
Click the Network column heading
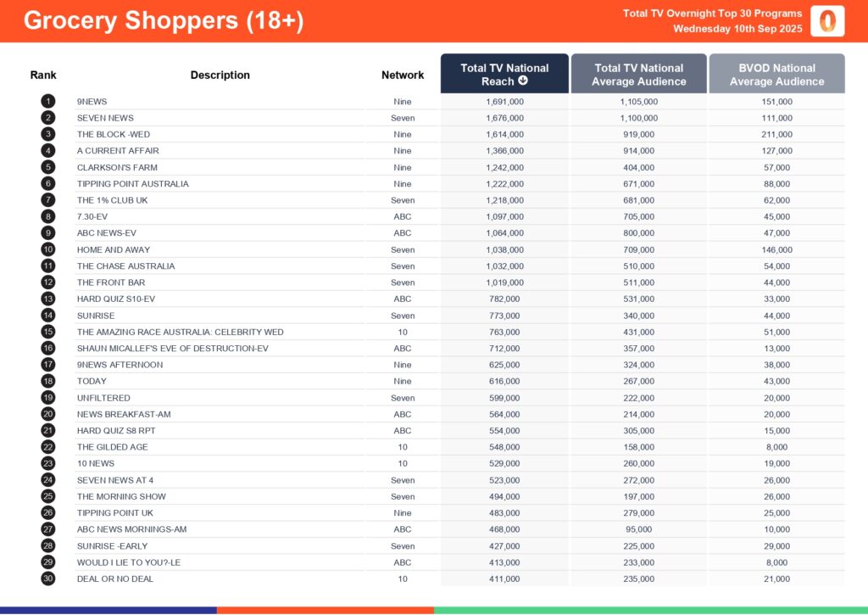[x=403, y=75]
